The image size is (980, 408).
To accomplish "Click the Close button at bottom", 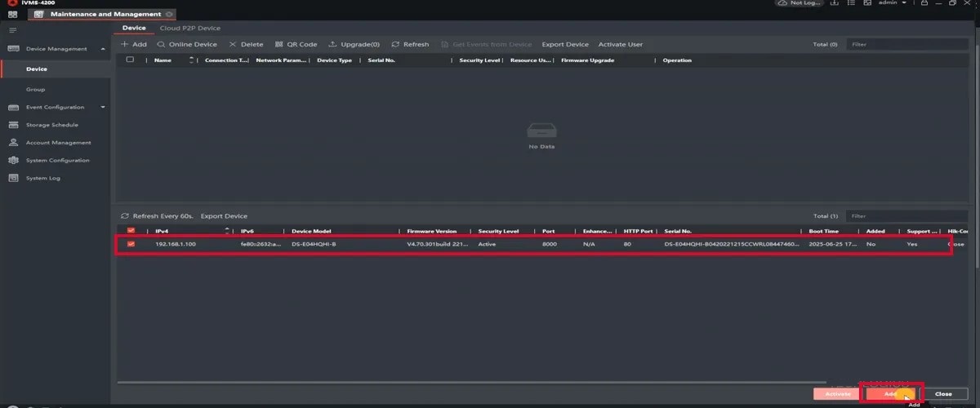I will tap(943, 393).
